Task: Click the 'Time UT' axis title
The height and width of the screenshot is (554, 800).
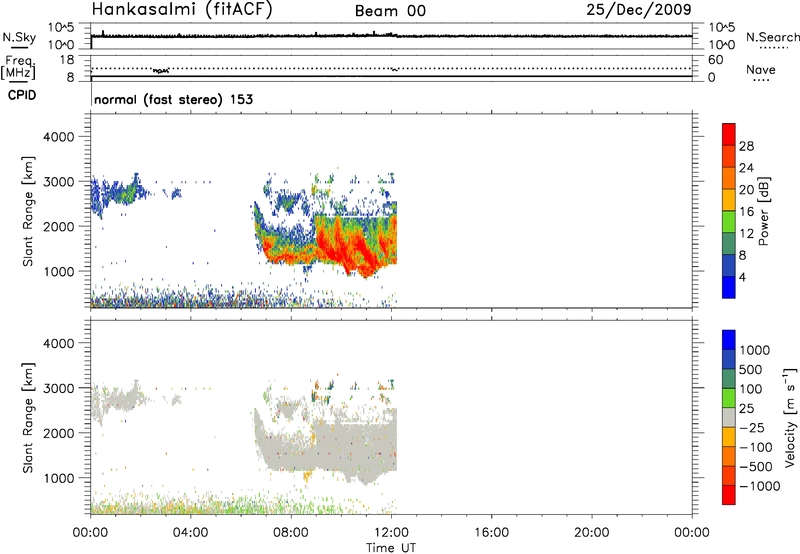Action: click(x=391, y=548)
